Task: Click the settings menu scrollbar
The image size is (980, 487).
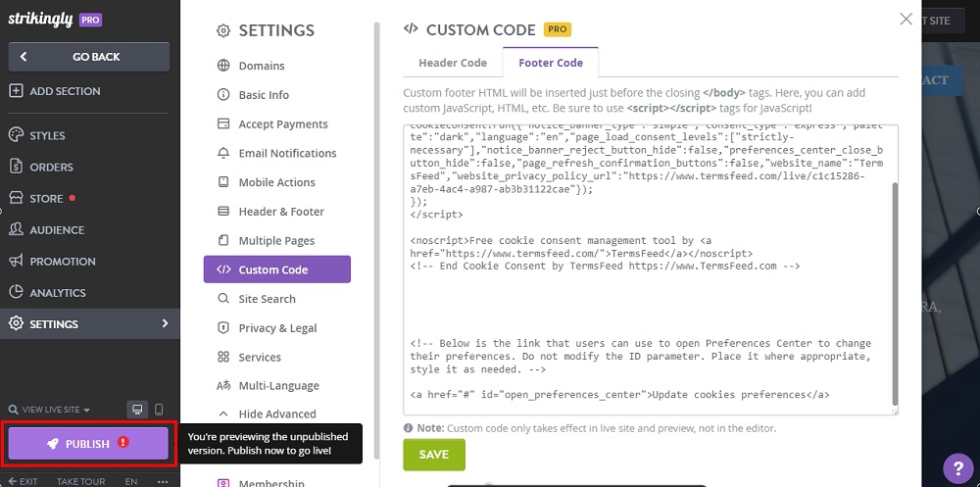Action: 377,241
